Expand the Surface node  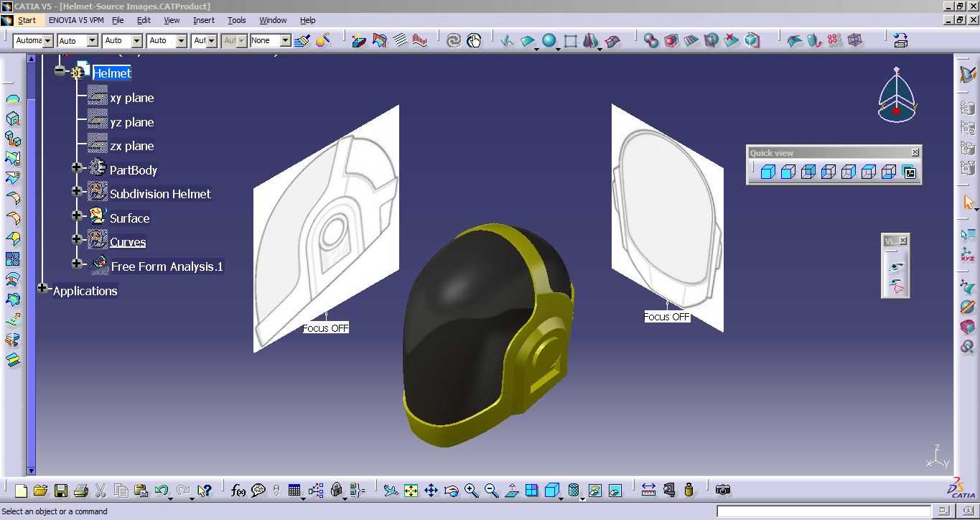tap(78, 215)
